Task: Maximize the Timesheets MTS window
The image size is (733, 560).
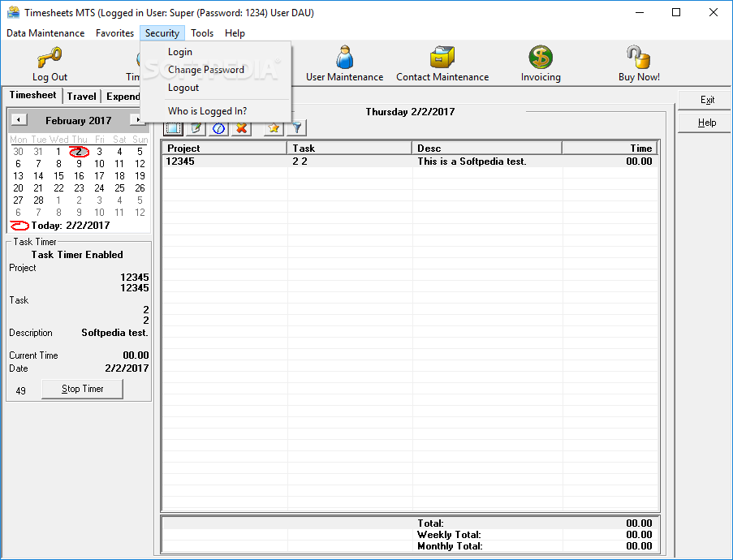Action: tap(676, 12)
